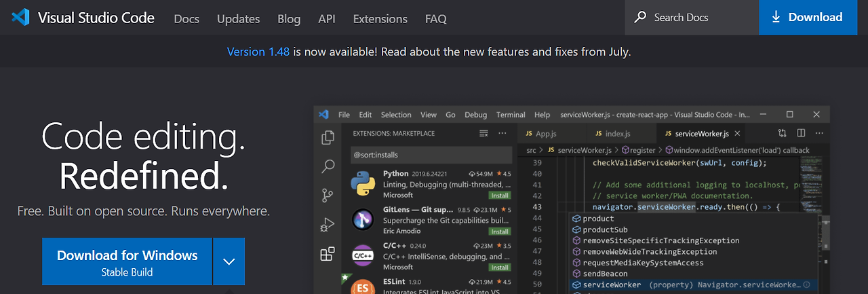
Task: Install the C/C++ extension
Action: [x=500, y=267]
